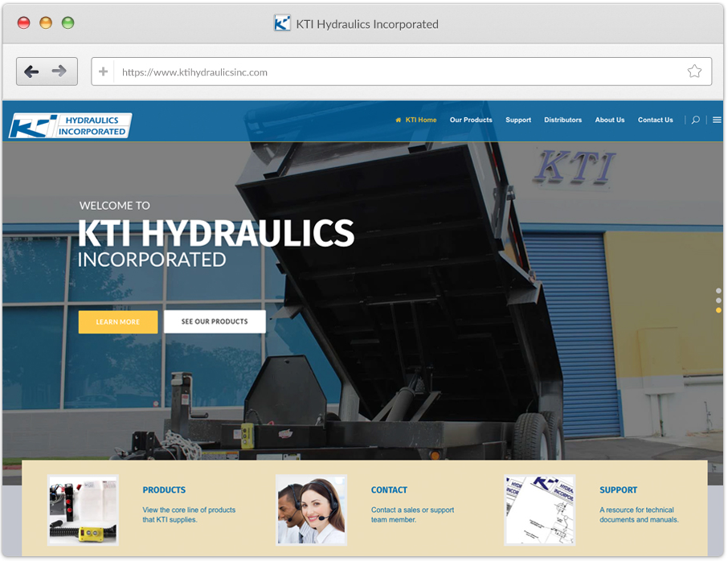Open site search magnifier icon
The width and height of the screenshot is (728, 561).
click(696, 120)
